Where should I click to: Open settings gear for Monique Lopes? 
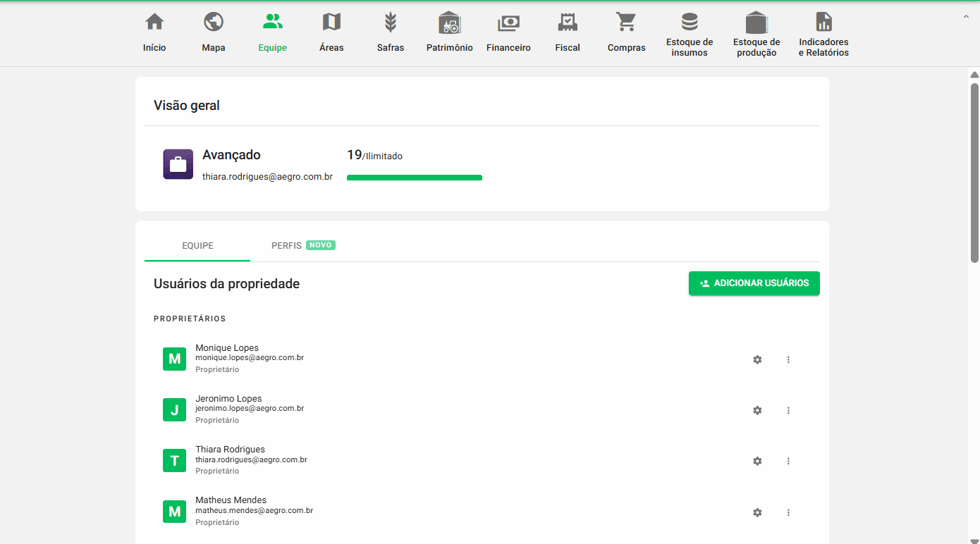[x=757, y=359]
